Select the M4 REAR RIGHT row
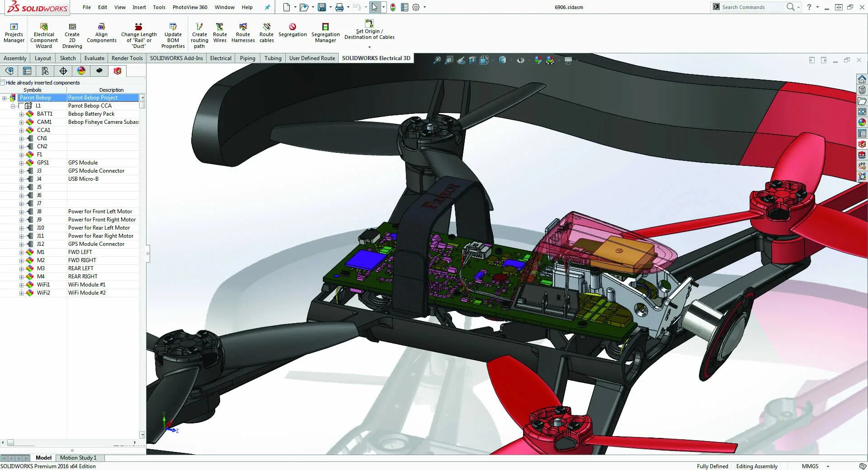This screenshot has height=470, width=868. 78,277
